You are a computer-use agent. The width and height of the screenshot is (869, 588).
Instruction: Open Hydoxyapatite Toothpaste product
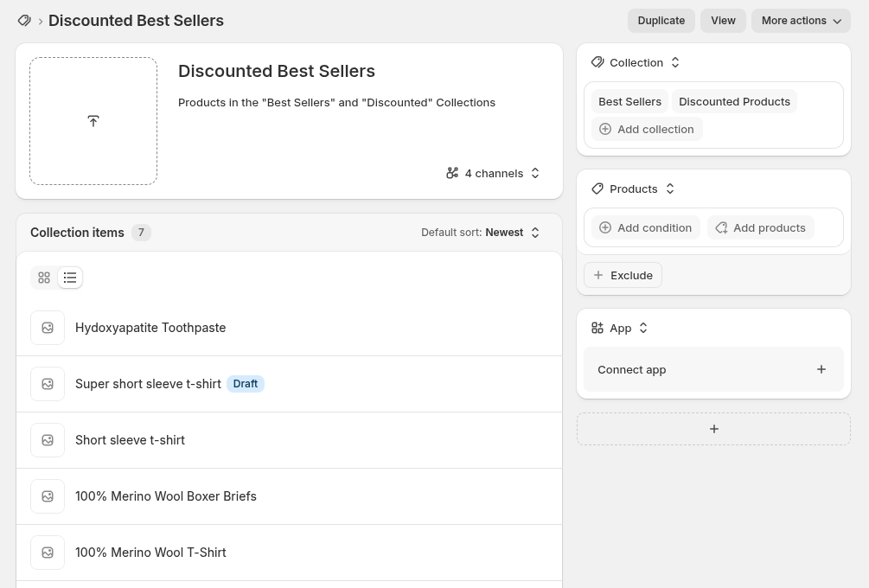(x=150, y=328)
